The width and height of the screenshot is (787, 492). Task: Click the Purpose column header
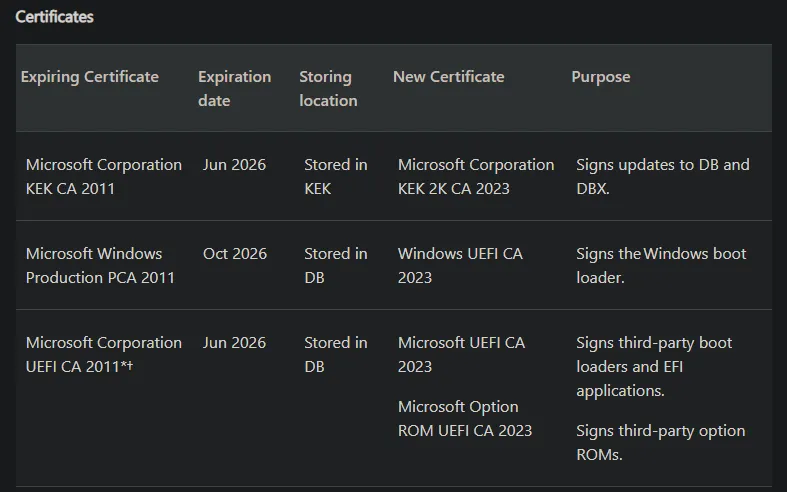pos(601,77)
